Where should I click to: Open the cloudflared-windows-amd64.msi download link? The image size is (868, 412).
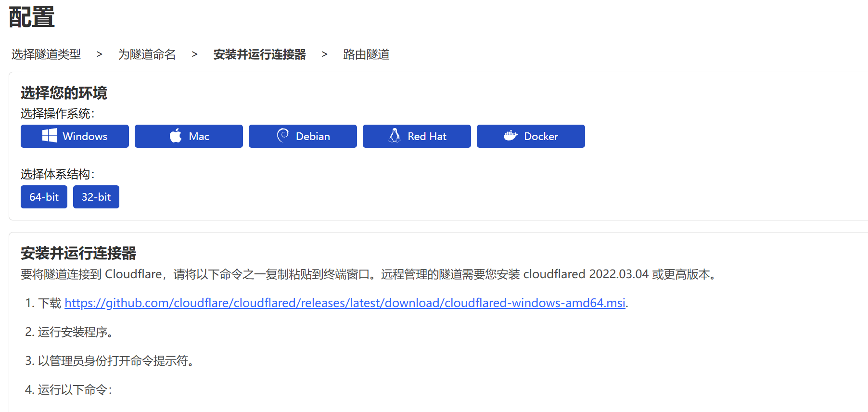point(345,303)
